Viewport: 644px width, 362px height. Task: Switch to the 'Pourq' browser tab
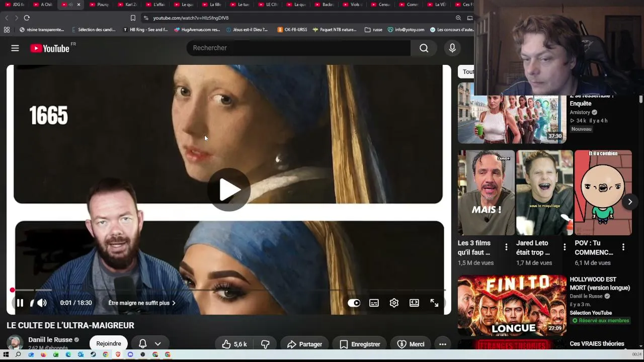(100, 5)
